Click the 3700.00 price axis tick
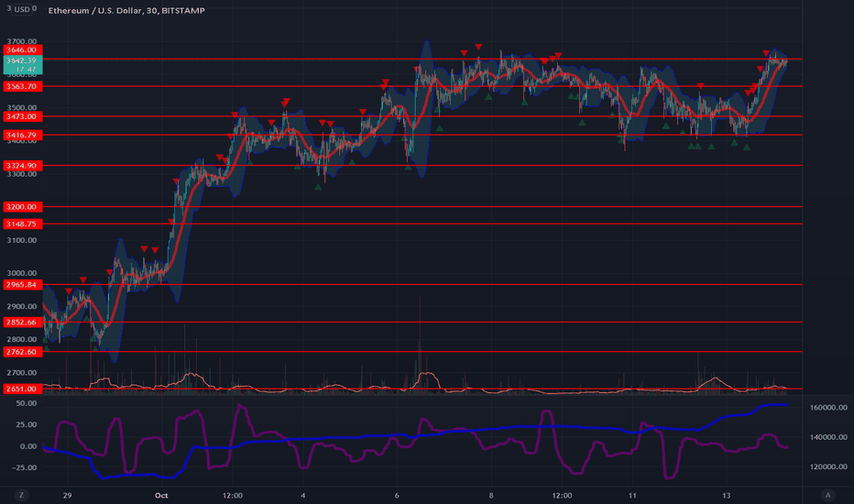Screen dimensions: 854x504 click(x=22, y=41)
